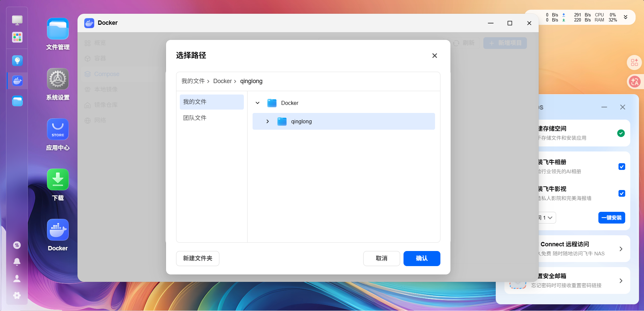
Task: Click the green 存储空间 completed check
Action: point(621,133)
